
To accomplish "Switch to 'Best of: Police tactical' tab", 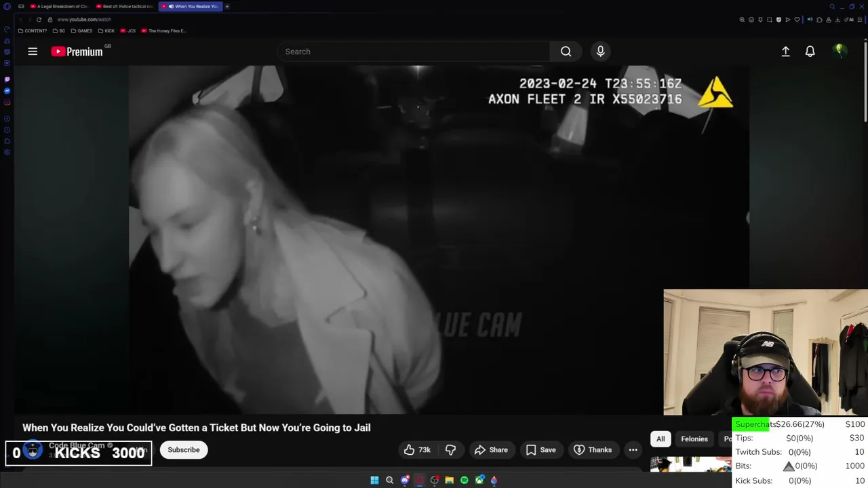I will pos(125,6).
